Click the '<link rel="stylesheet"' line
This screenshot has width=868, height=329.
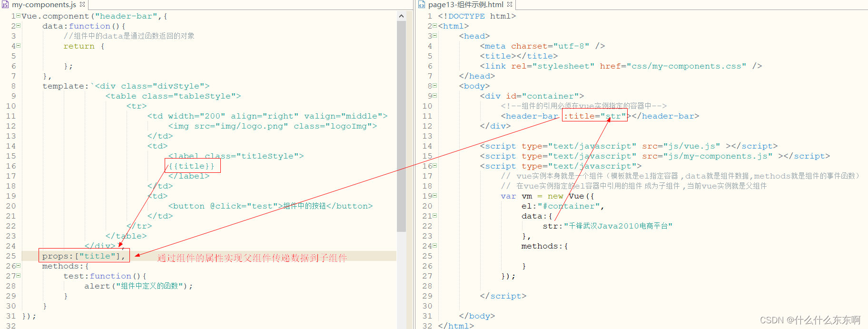pos(621,66)
